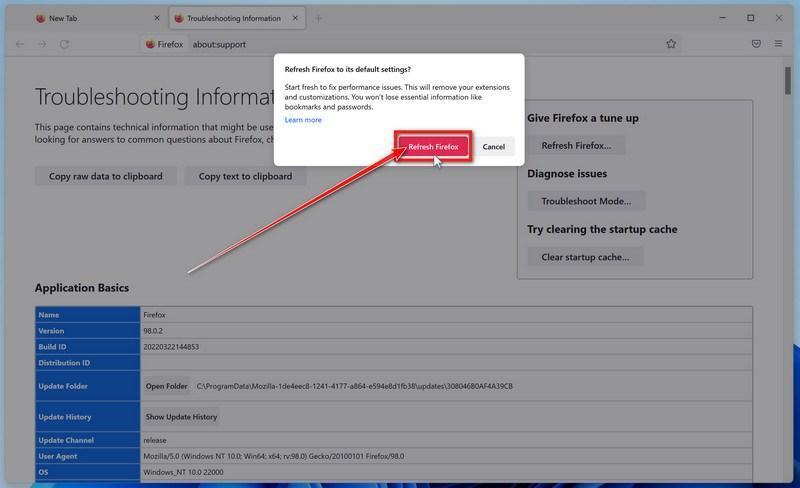Go forward with the forward arrow

tap(42, 44)
